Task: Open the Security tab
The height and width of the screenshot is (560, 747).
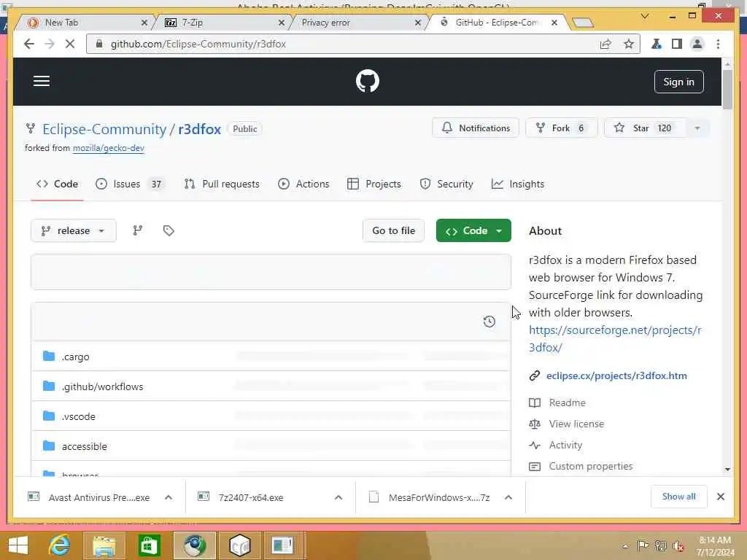Action: tap(446, 184)
